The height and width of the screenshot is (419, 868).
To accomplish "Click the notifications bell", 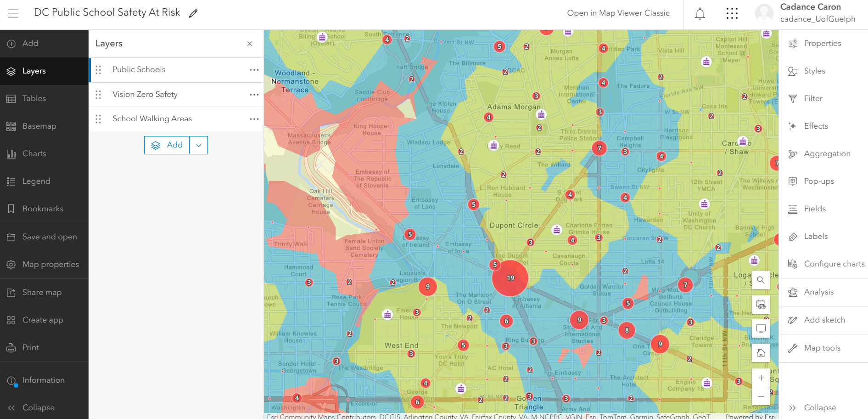I will click(700, 13).
